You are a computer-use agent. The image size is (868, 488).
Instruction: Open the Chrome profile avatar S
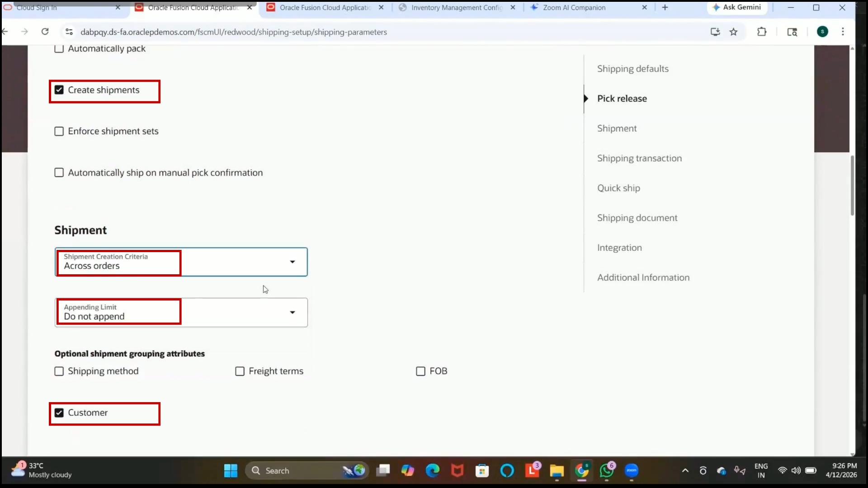point(822,32)
